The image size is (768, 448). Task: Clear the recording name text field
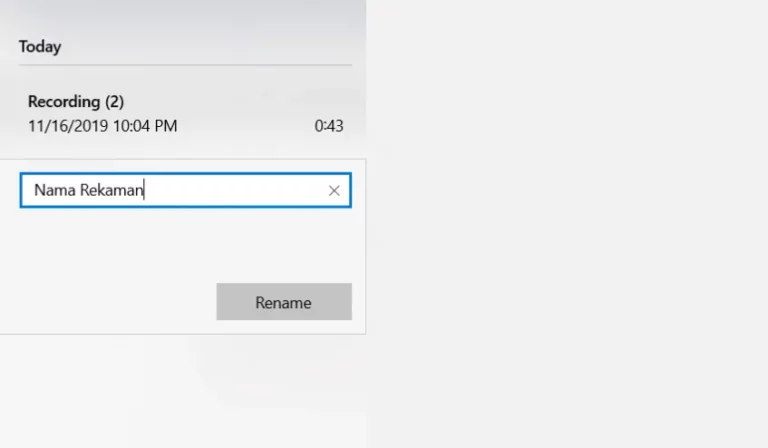[334, 190]
